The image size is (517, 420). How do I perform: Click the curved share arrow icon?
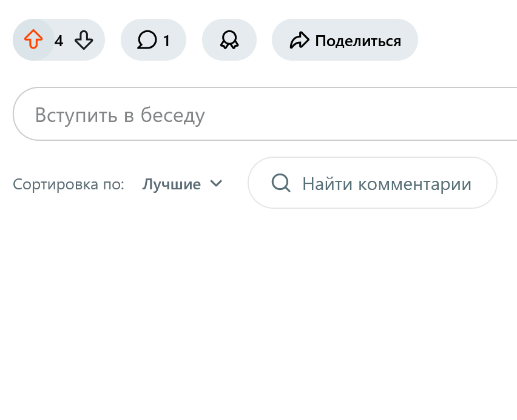299,40
